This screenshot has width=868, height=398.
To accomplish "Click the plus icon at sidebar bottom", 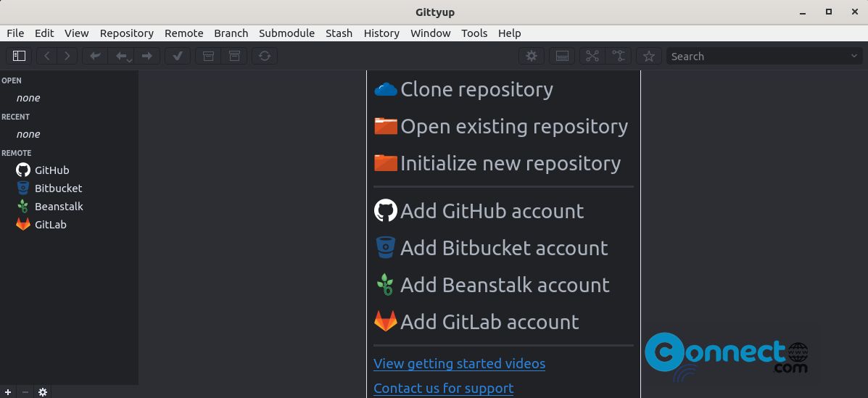I will [x=8, y=392].
